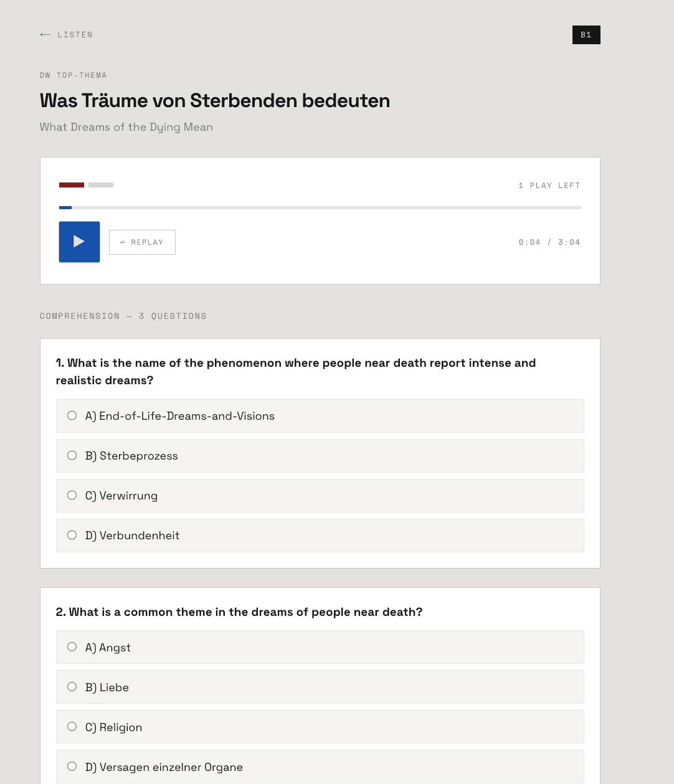Pick B) Liebe for question 2

click(x=320, y=687)
